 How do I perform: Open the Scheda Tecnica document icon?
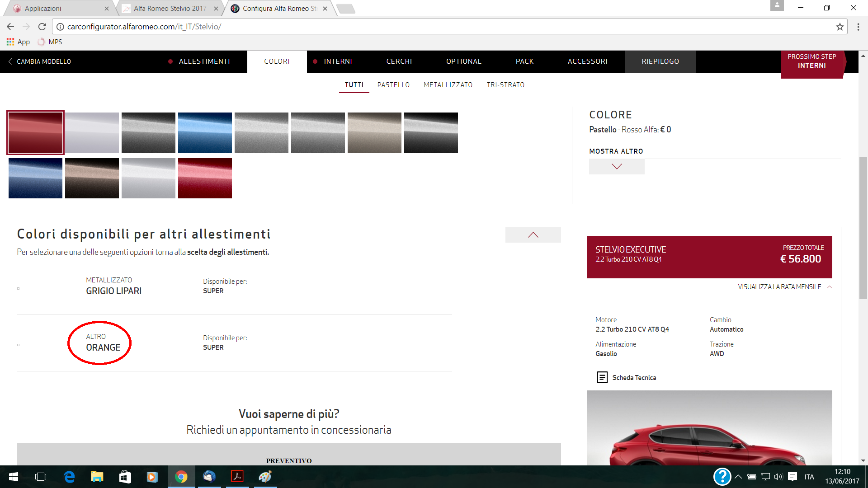pos(602,377)
